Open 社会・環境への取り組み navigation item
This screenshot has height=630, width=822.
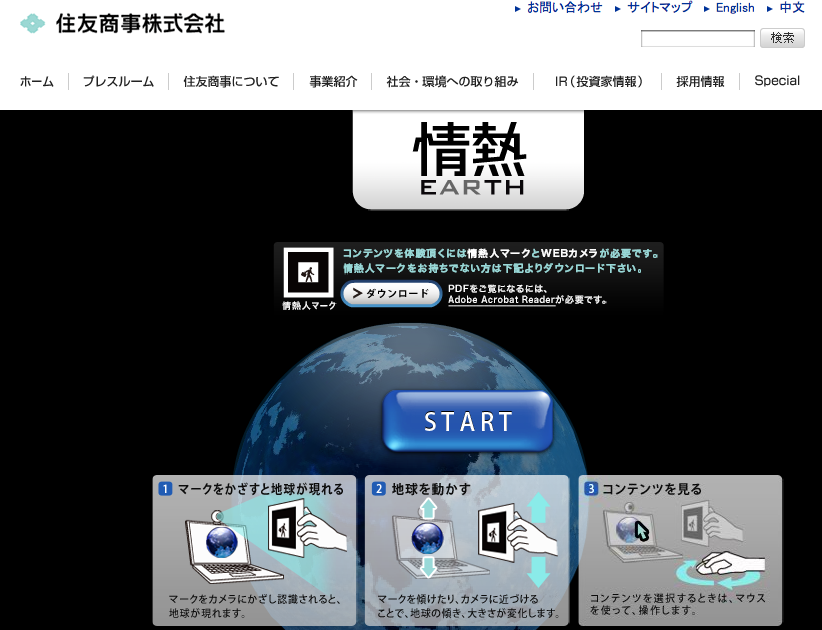pyautogui.click(x=452, y=82)
